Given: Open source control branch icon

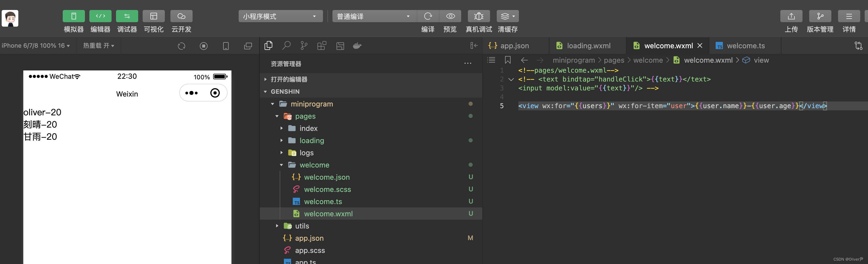Looking at the screenshot, I should (x=304, y=45).
